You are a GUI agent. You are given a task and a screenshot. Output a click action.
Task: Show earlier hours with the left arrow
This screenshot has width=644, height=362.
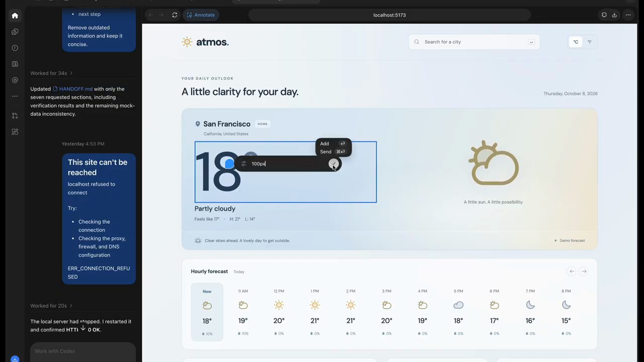[x=572, y=271]
